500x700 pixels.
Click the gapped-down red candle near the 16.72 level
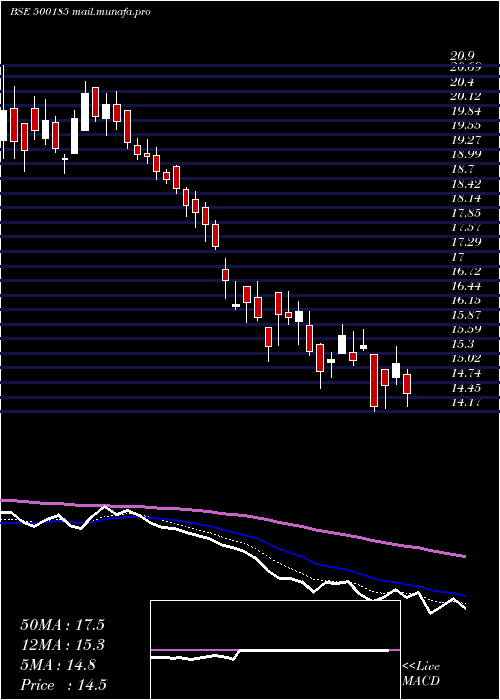coord(225,275)
